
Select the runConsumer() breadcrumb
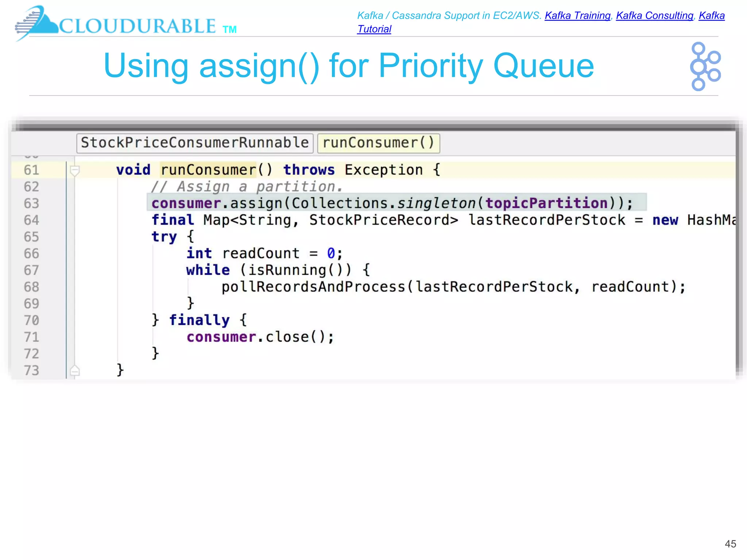click(x=378, y=143)
